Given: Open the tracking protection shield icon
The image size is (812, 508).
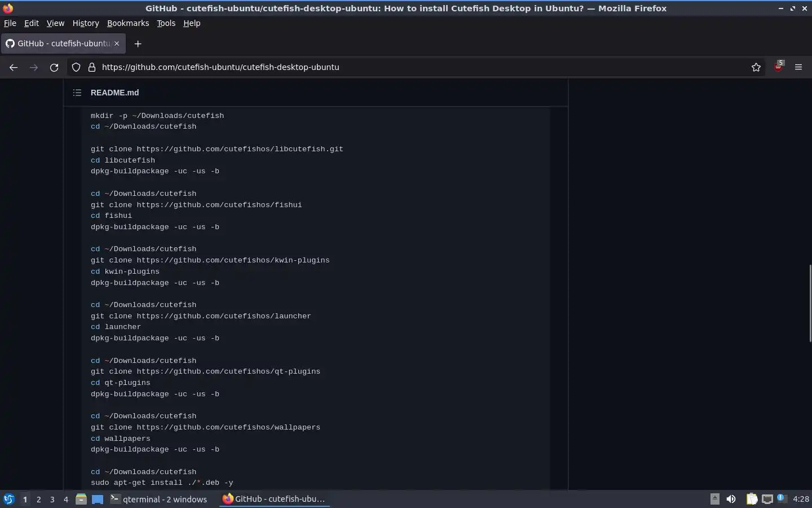Looking at the screenshot, I should pos(76,67).
